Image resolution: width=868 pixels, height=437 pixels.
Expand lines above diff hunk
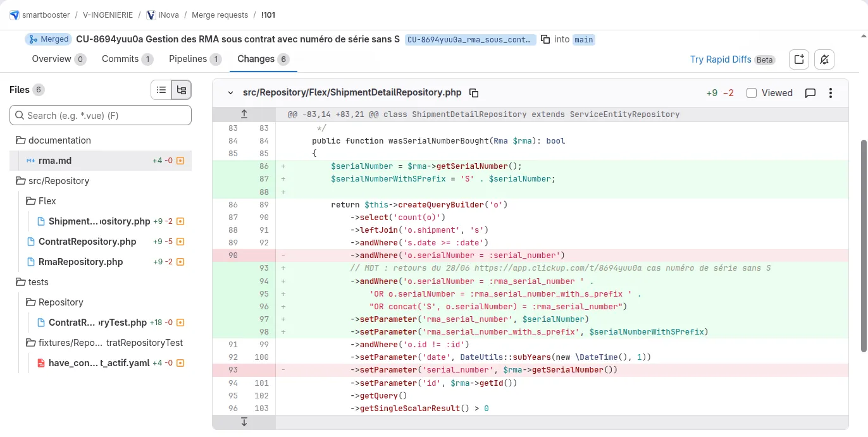[x=244, y=114]
